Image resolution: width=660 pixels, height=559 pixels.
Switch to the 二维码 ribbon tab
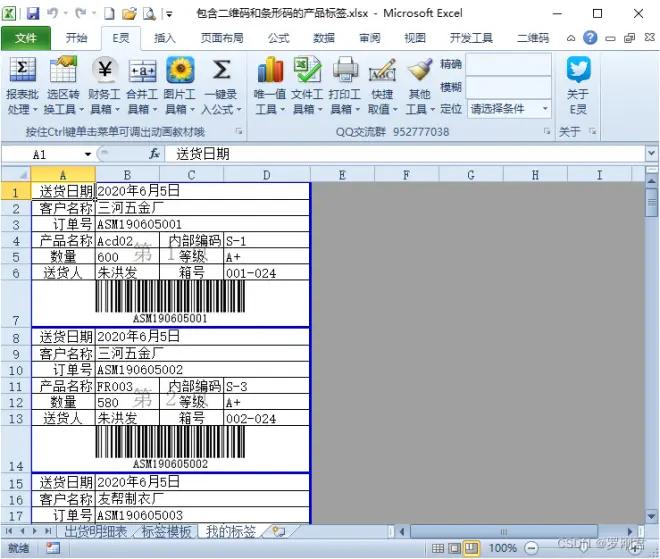[533, 38]
